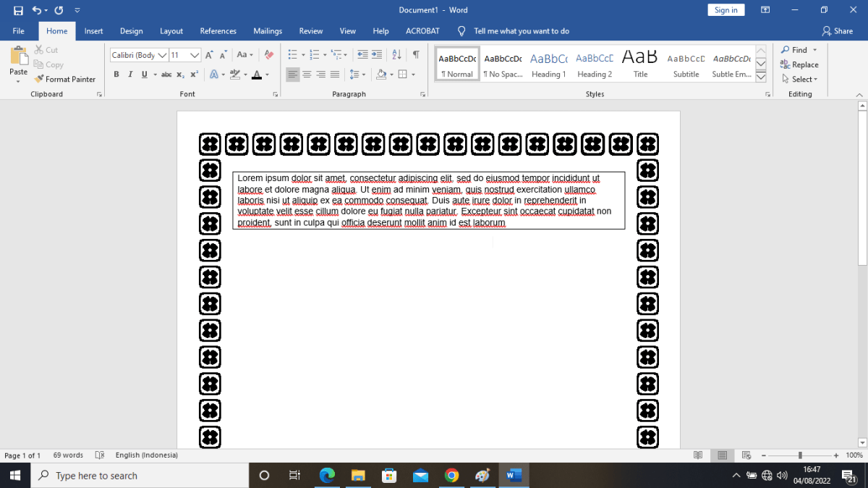868x488 pixels.
Task: Switch to the Insert tab
Action: click(93, 31)
